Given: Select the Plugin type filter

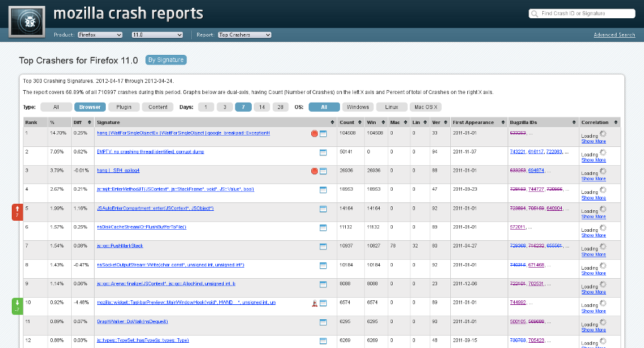Looking at the screenshot, I should [124, 107].
